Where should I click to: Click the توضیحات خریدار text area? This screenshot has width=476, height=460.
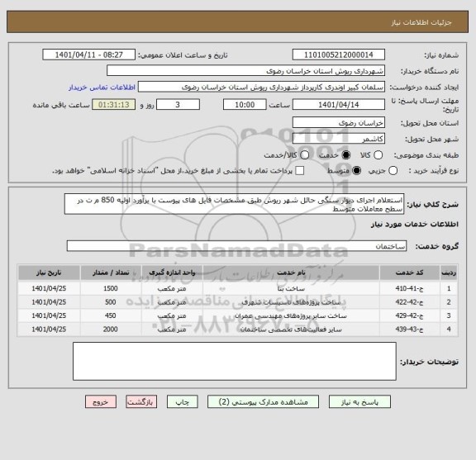pos(235,361)
